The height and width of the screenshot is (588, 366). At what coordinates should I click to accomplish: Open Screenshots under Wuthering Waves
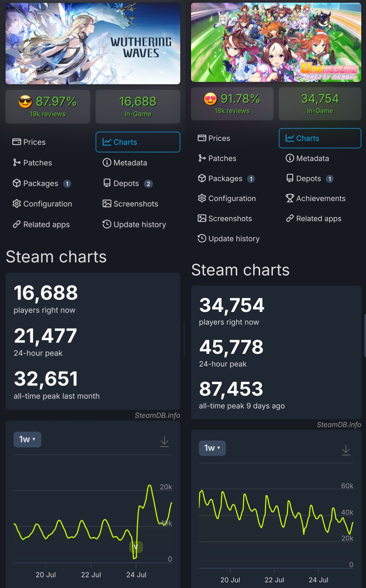pyautogui.click(x=130, y=204)
